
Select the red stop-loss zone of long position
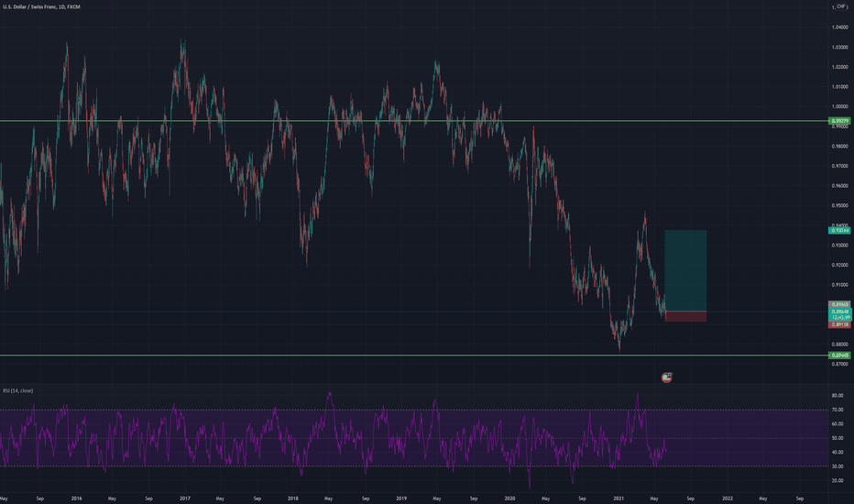coord(685,316)
